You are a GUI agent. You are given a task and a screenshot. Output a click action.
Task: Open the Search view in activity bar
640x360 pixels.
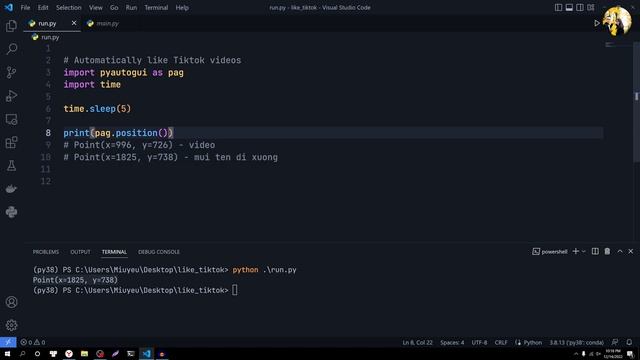tap(11, 49)
